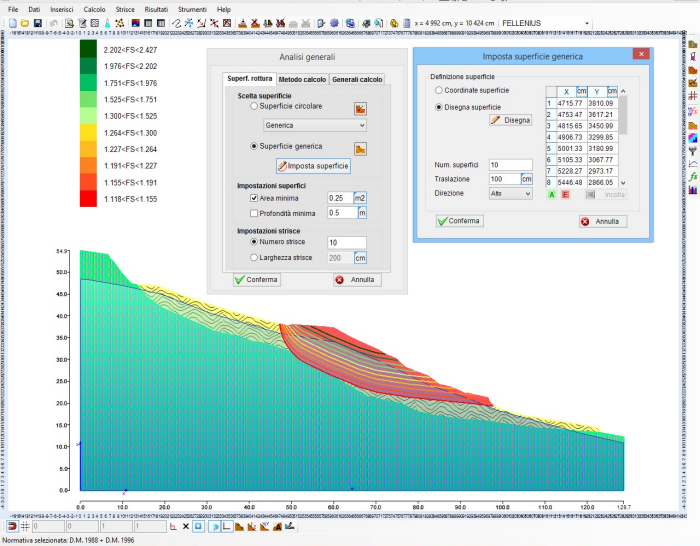This screenshot has width=700, height=546.
Task: Click the funnel filter icon in right sidebar
Action: click(x=693, y=150)
